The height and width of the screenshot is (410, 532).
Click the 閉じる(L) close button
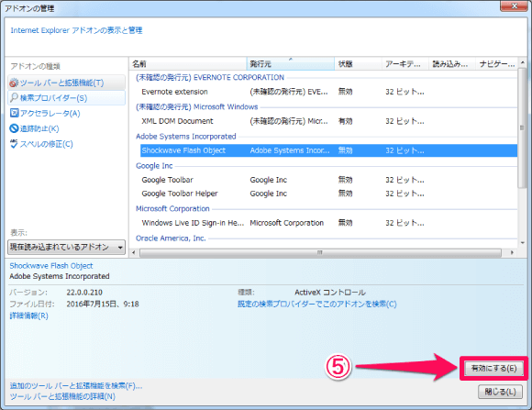tap(500, 392)
